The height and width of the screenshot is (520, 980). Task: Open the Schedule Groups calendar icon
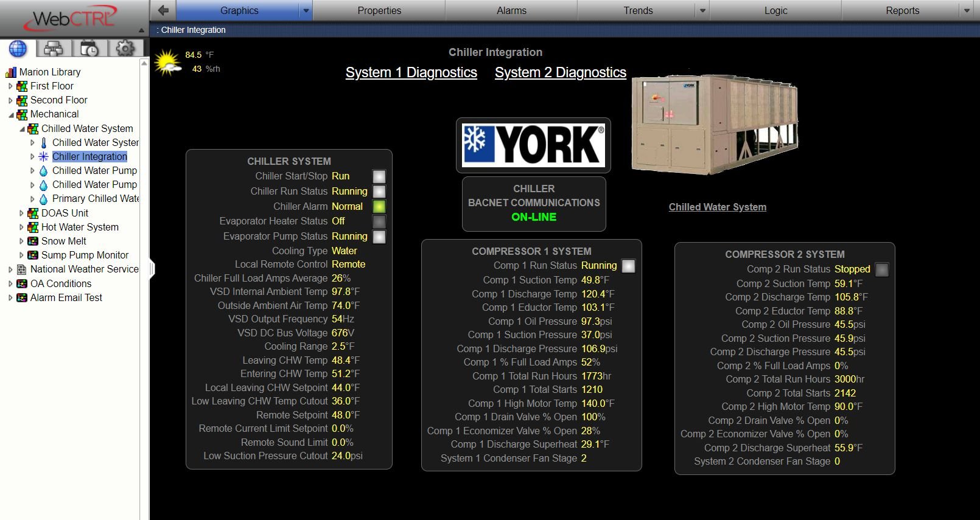click(89, 49)
